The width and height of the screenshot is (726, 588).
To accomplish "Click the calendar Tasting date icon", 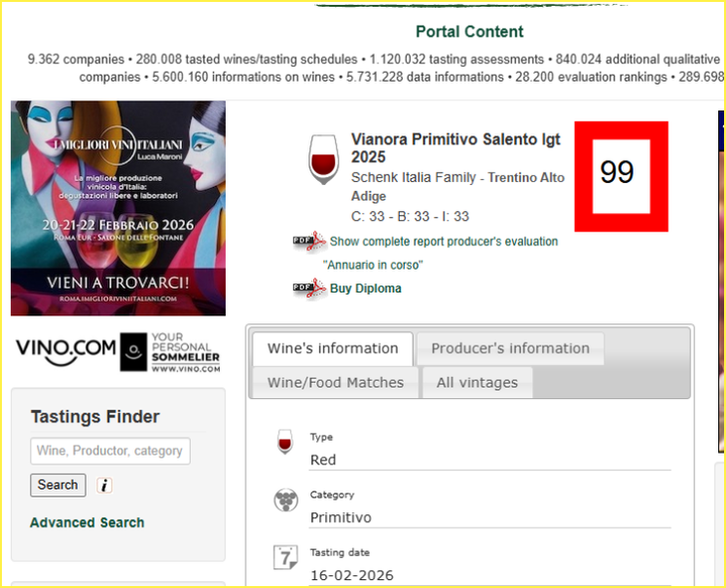I will pos(285,557).
